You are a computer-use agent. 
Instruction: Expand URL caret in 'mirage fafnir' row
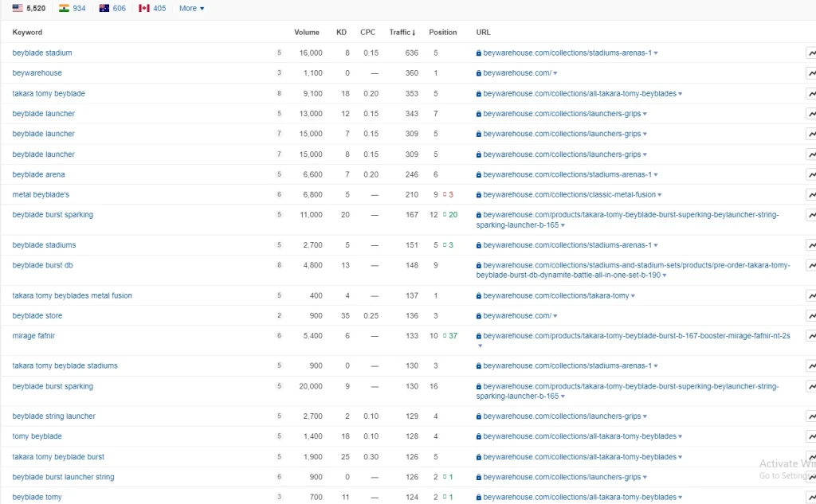[x=480, y=346]
